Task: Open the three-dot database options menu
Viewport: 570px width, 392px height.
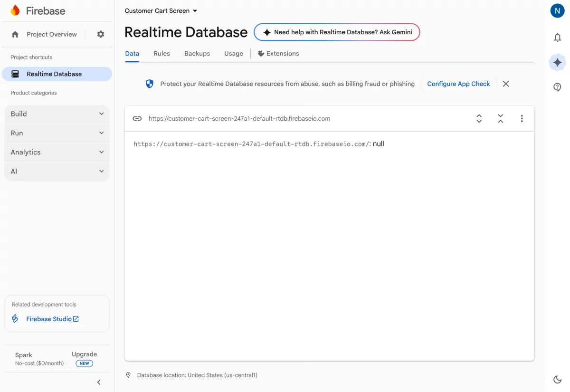Action: click(522, 118)
